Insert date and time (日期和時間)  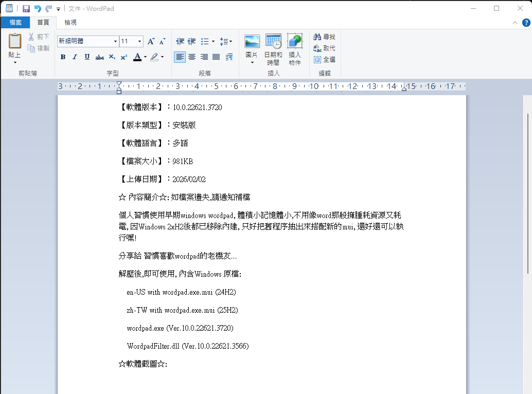click(x=273, y=41)
